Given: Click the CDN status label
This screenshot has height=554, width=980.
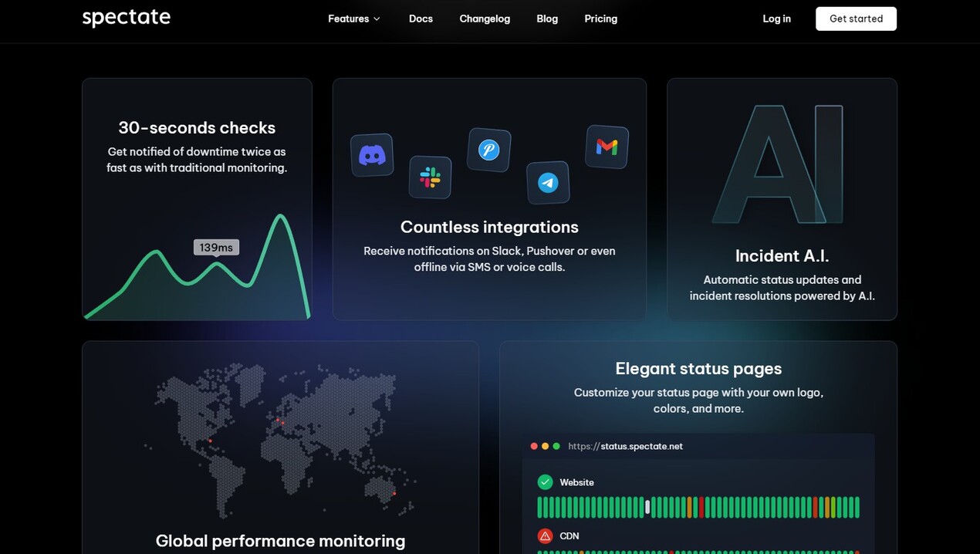Looking at the screenshot, I should point(569,536).
